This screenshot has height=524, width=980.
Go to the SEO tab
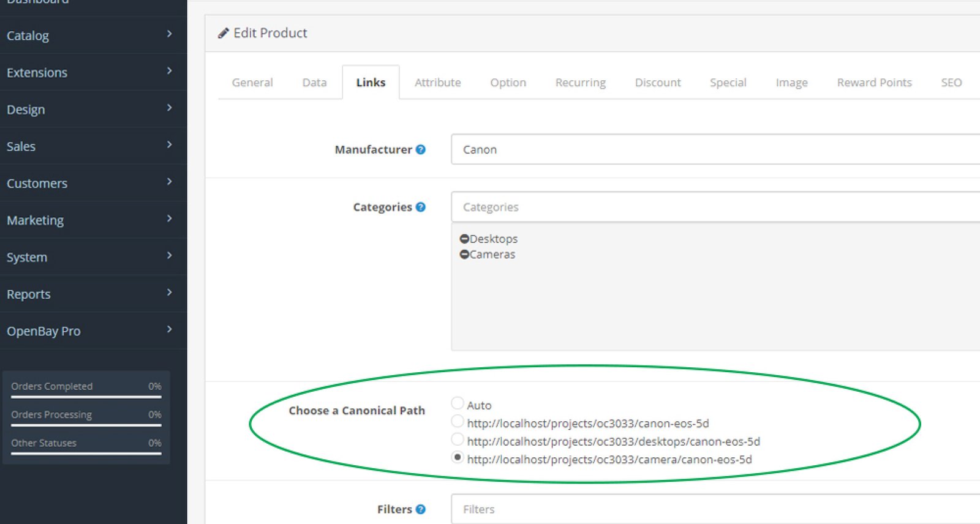point(951,83)
